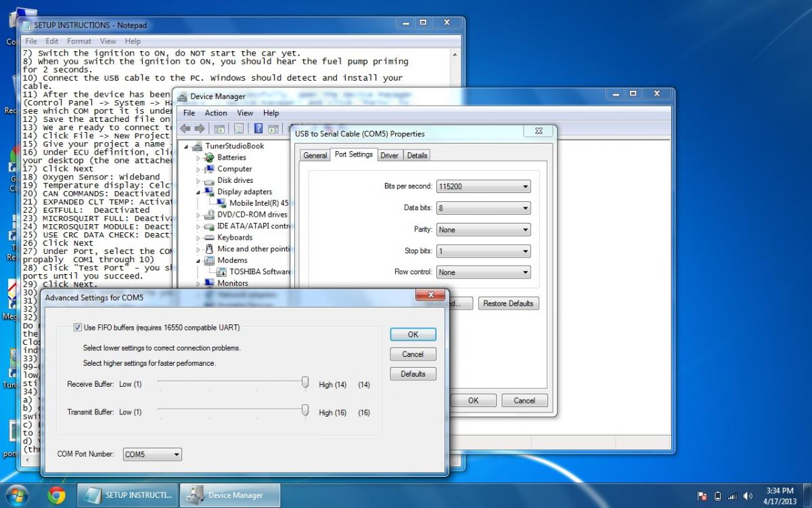Click the Receive Buffer slider handle
812x508 pixels.
click(x=305, y=383)
